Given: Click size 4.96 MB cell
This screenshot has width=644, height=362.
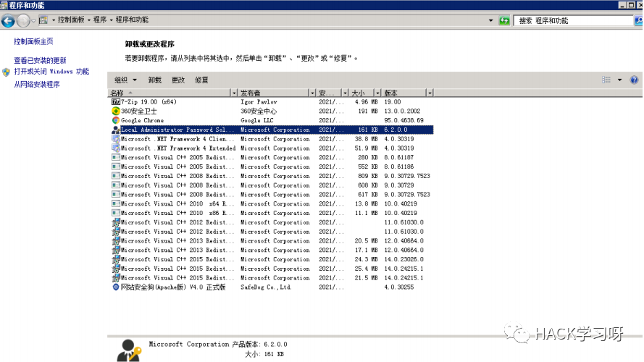Looking at the screenshot, I should [366, 102].
